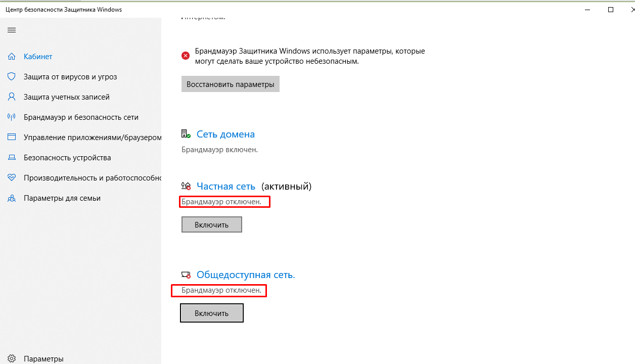Click Восстановить параметры button
The image size is (635, 364).
[231, 84]
